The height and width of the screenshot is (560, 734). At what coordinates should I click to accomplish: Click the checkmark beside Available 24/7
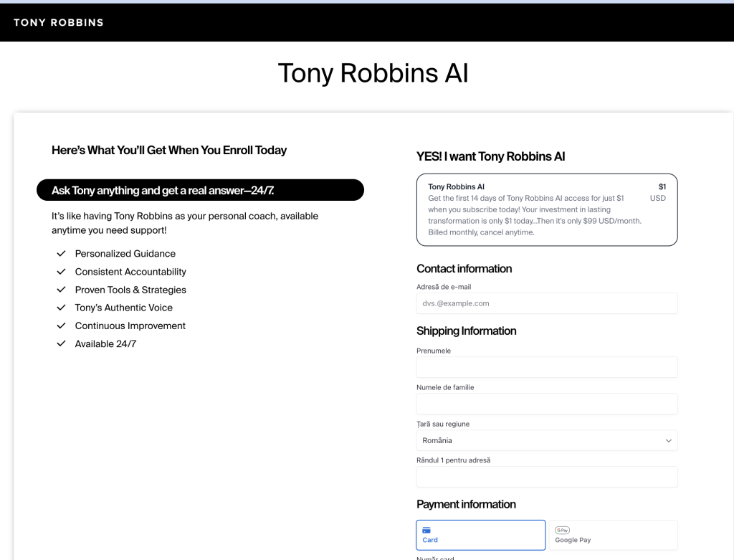(62, 343)
